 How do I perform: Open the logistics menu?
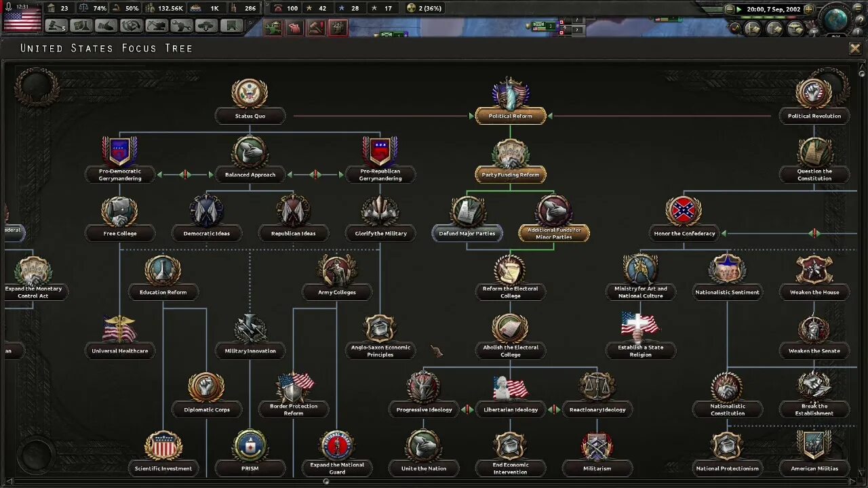click(x=231, y=26)
